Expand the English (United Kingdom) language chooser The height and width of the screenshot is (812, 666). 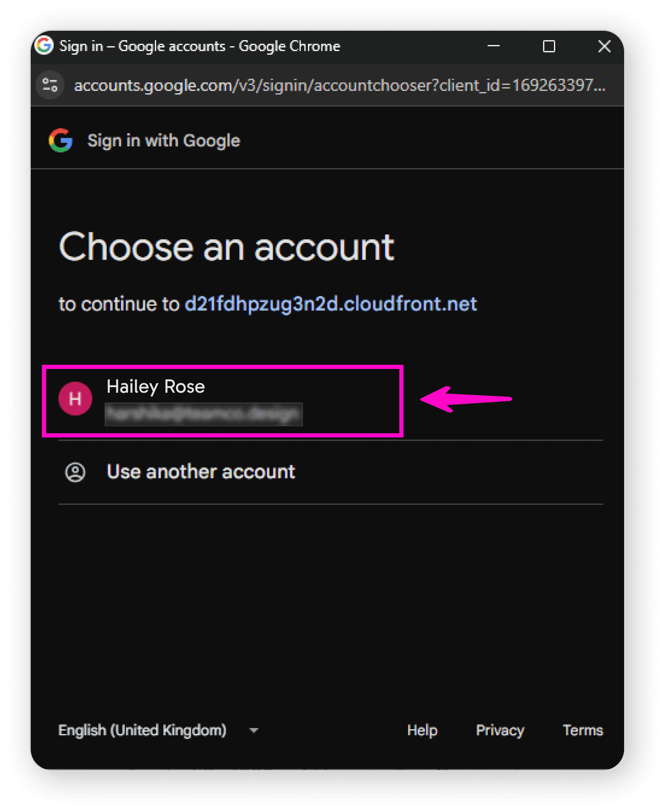click(x=142, y=731)
